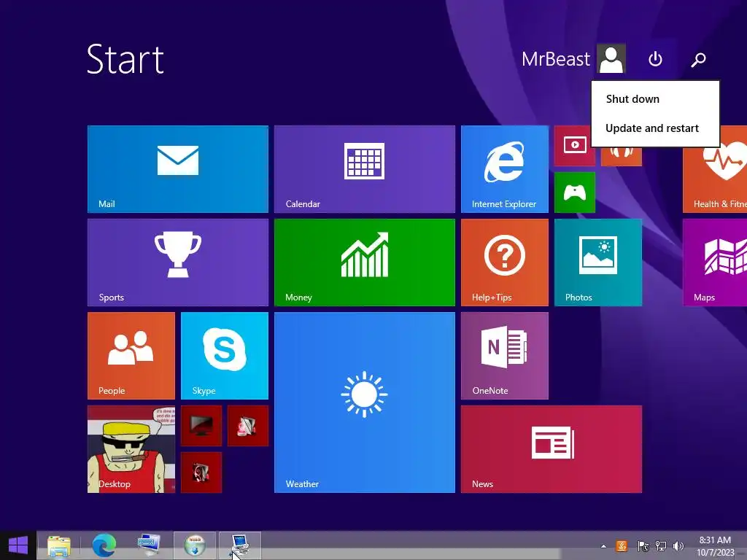Viewport: 747px width, 560px height.
Task: Launch the Skype tile
Action: 225,356
